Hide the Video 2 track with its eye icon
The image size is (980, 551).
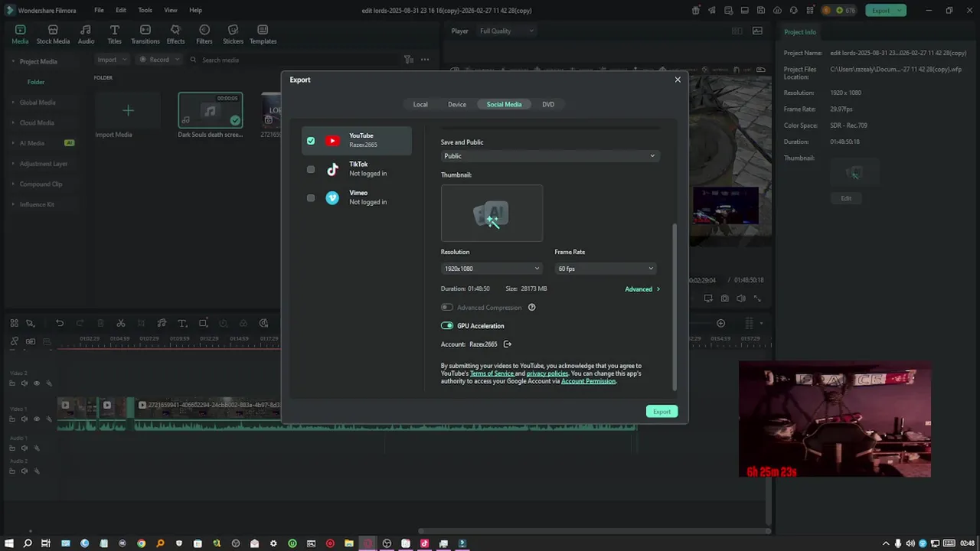click(x=36, y=383)
